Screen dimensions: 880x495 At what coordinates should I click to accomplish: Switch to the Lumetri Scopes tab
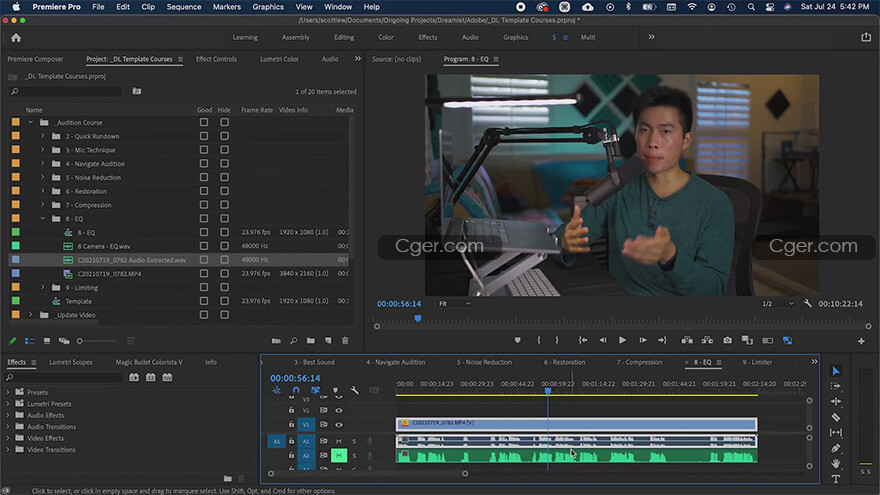[71, 362]
